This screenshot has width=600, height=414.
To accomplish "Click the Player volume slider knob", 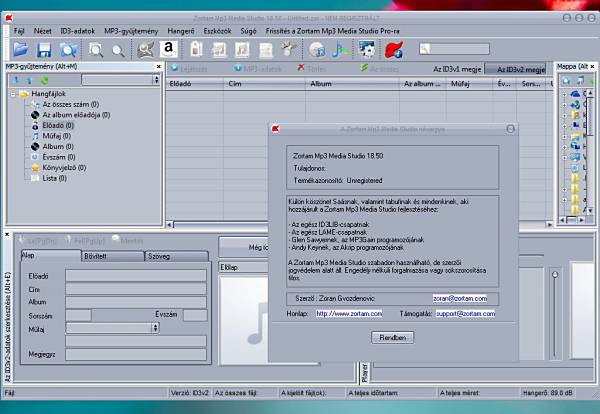I will [555, 274].
